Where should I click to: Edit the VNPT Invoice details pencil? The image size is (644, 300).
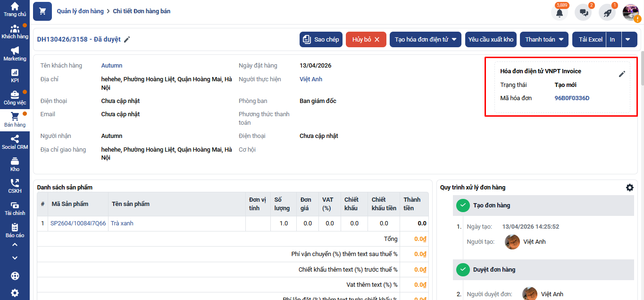point(622,74)
